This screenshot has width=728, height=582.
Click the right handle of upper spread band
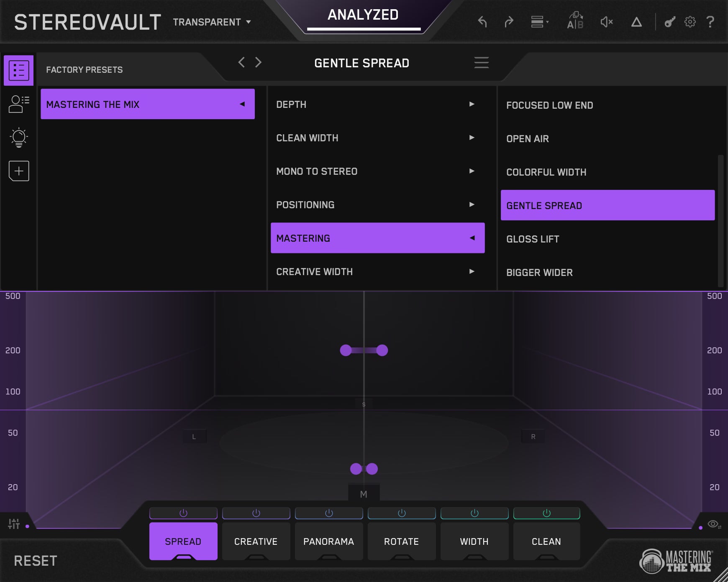point(382,350)
